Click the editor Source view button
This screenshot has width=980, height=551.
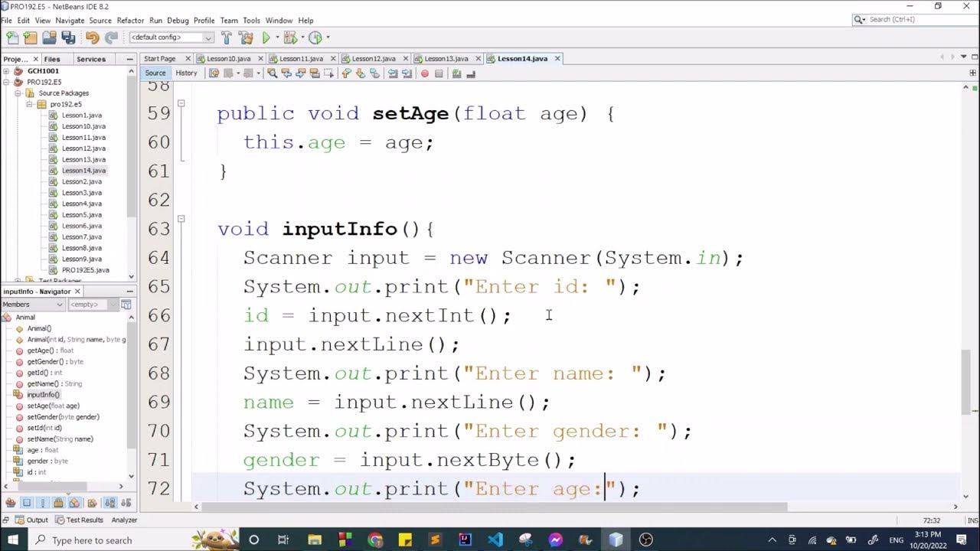coord(155,73)
